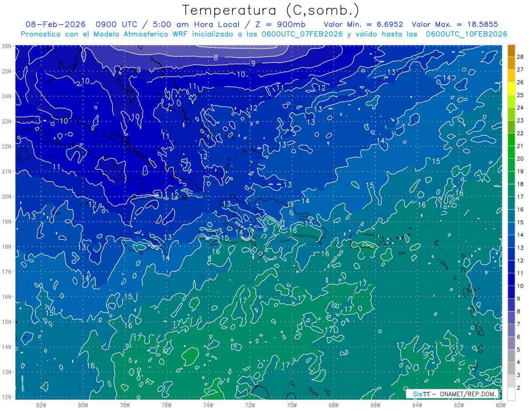The image size is (532, 411).
Task: Click the '8' isotherm contour label
Action: click(x=215, y=57)
